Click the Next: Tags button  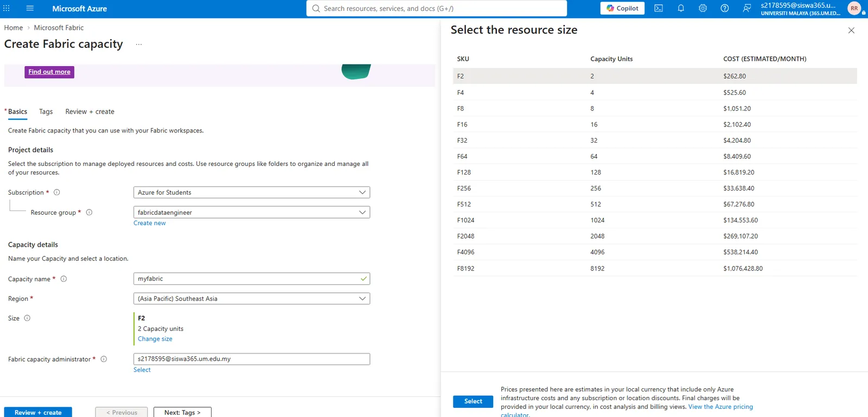(x=182, y=412)
